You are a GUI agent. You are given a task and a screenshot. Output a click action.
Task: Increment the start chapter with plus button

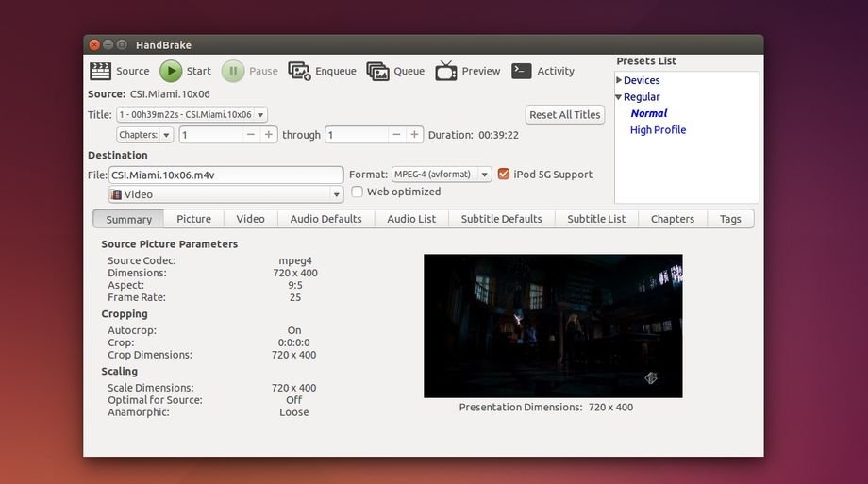point(269,135)
